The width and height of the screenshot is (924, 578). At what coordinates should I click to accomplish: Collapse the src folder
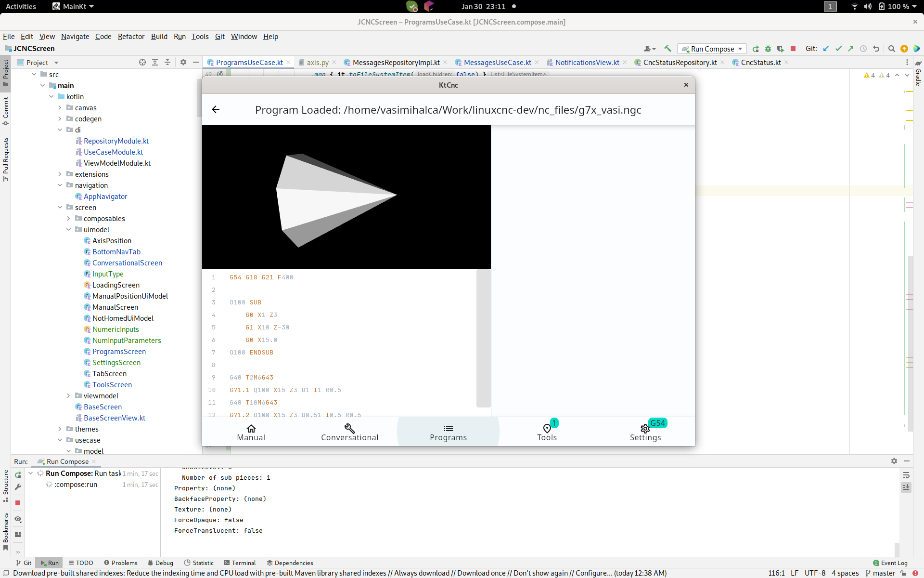[x=34, y=74]
